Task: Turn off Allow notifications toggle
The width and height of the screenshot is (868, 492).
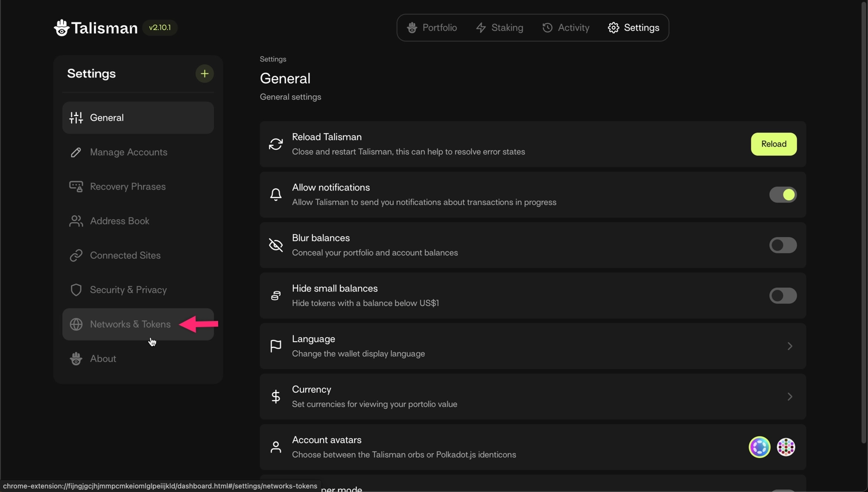Action: pos(783,195)
